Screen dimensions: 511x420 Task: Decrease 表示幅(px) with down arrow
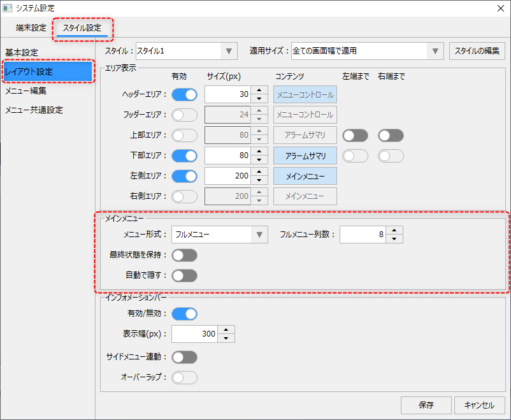point(227,338)
